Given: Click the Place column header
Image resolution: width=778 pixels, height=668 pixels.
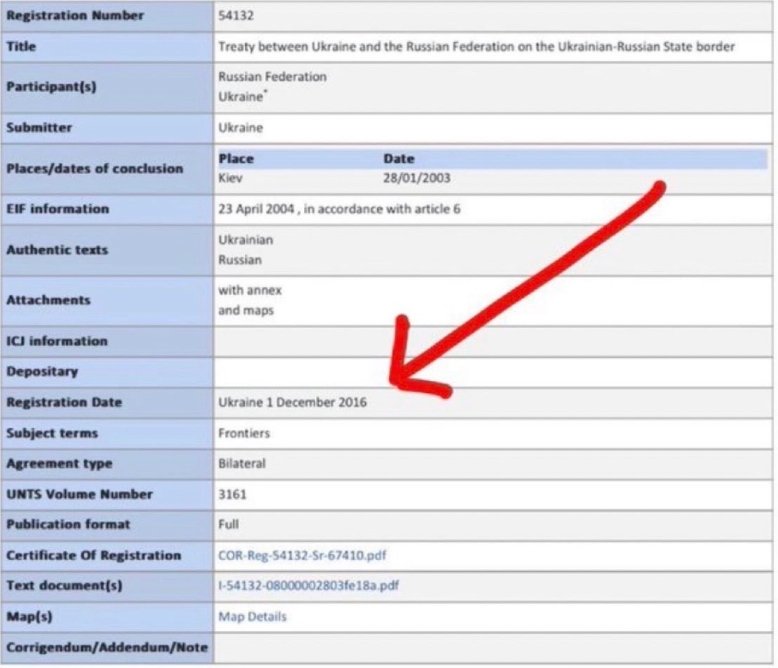Looking at the screenshot, I should pyautogui.click(x=236, y=159).
